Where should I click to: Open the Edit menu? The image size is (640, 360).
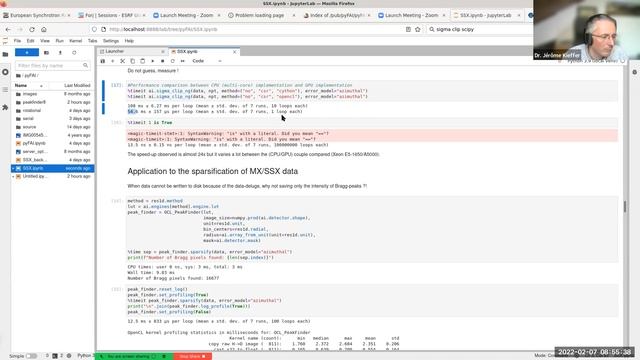click(31, 41)
